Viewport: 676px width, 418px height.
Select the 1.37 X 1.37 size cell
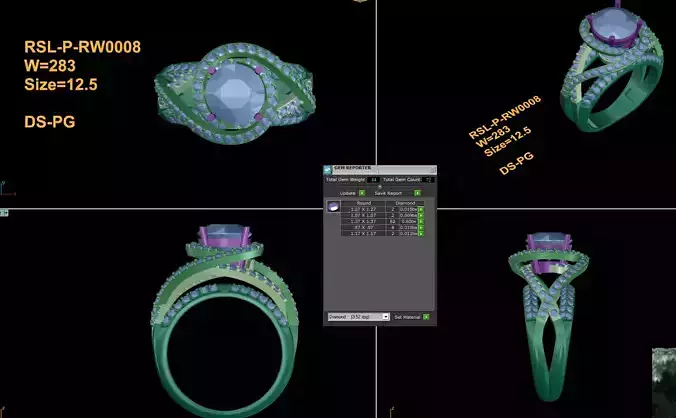[x=363, y=221]
